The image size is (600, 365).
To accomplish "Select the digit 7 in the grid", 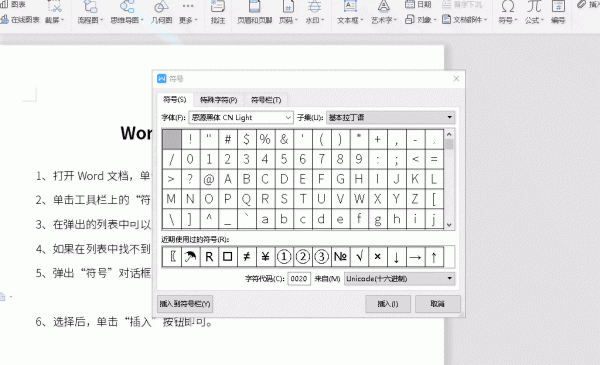I will [x=321, y=159].
